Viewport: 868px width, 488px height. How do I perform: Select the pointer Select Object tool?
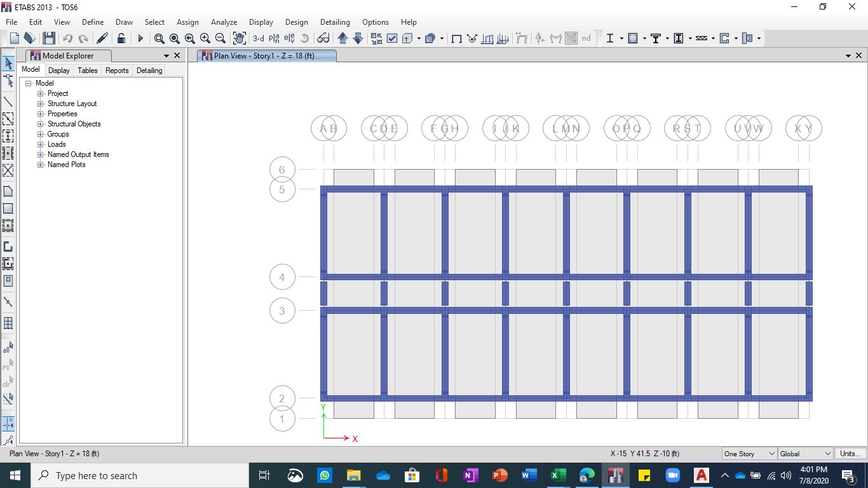click(8, 63)
